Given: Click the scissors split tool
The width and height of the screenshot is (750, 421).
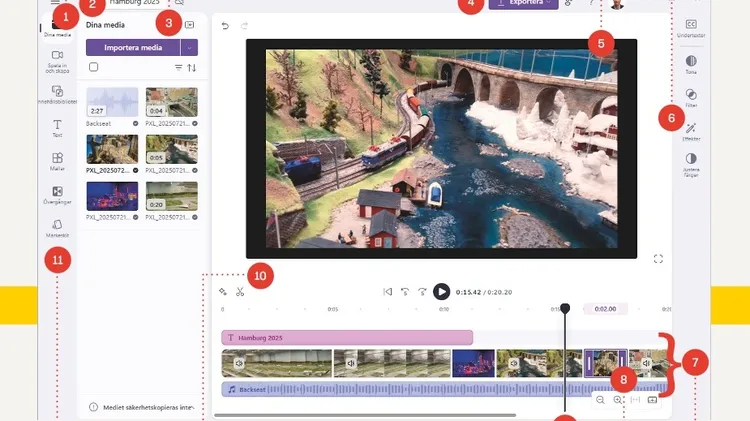Looking at the screenshot, I should [x=240, y=292].
